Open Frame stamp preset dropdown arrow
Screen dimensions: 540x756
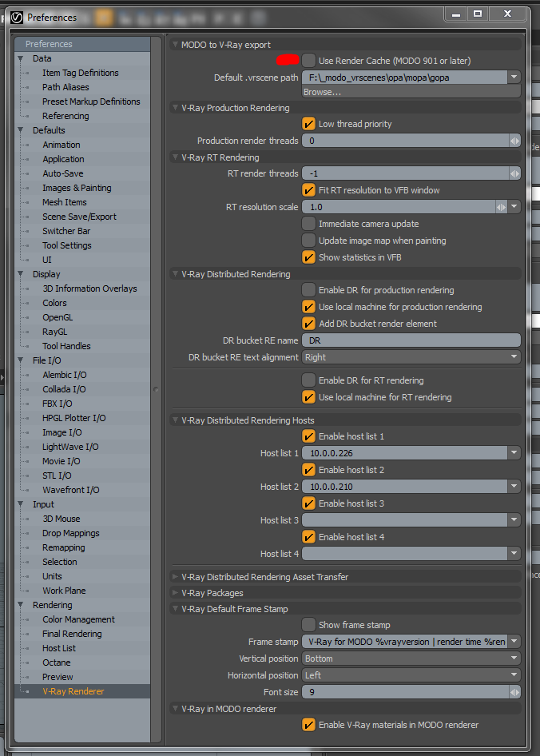click(514, 642)
